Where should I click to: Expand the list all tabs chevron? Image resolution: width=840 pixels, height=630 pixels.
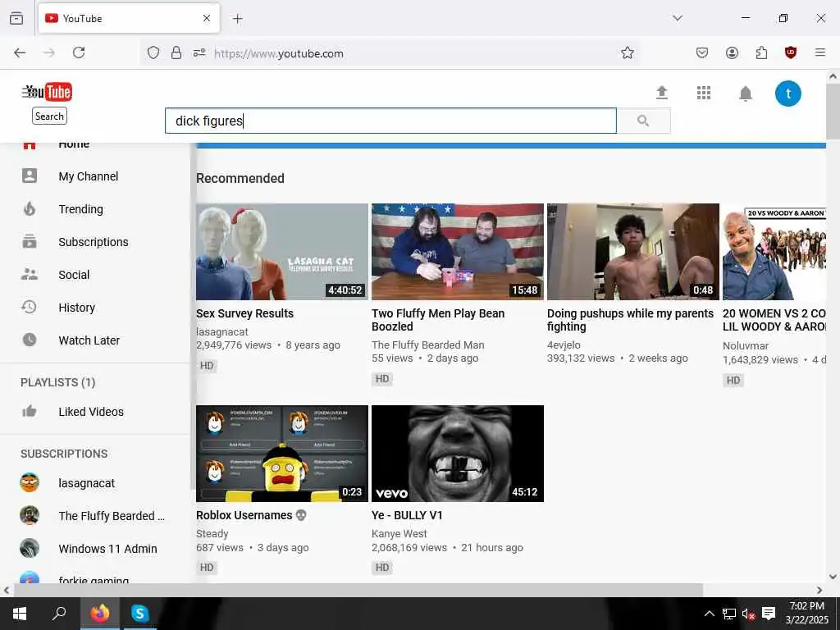click(x=677, y=18)
